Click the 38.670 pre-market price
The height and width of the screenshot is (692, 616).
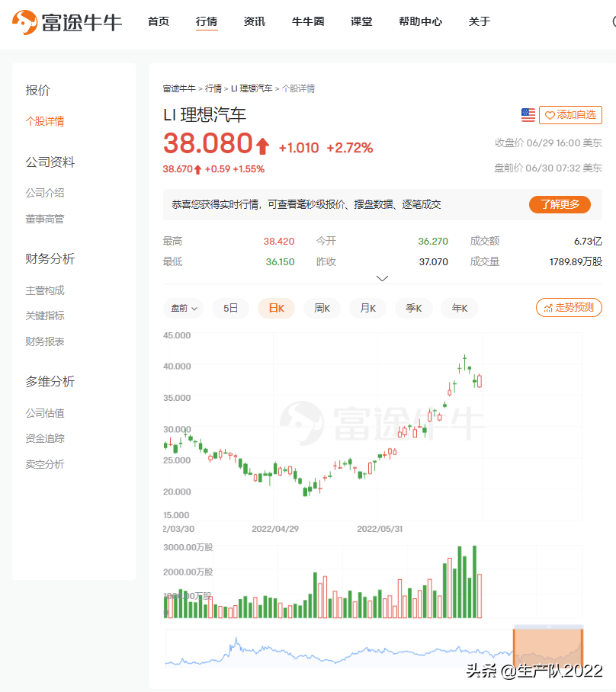[x=178, y=169]
